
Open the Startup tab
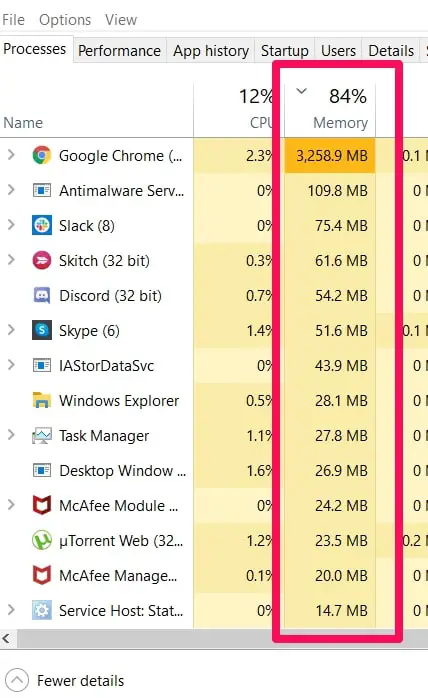[x=285, y=51]
